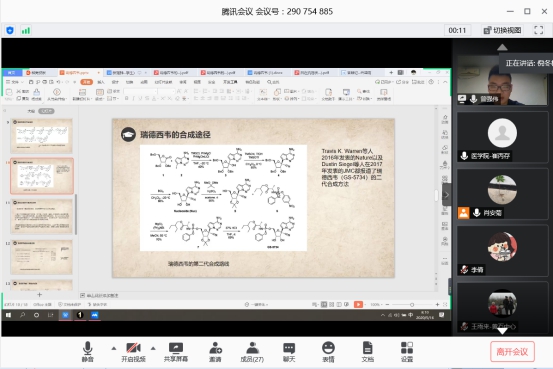This screenshot has height=369, width=553.
Task: Click the leave meeting button
Action: point(512,352)
